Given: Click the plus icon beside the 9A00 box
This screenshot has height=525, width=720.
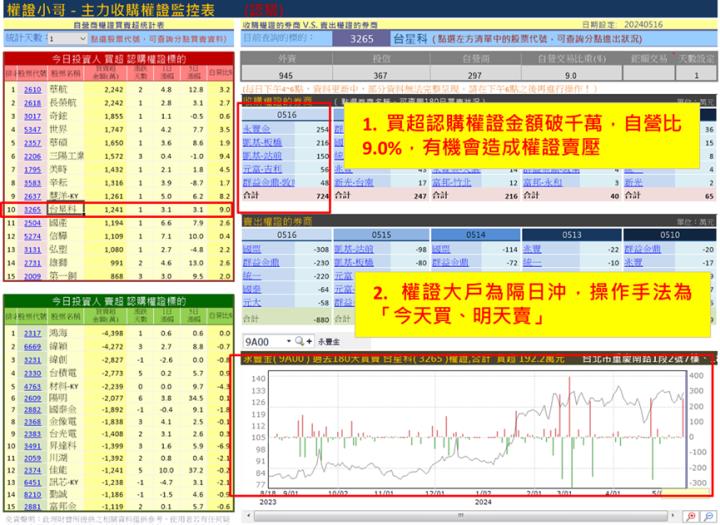Looking at the screenshot, I should click(x=309, y=341).
